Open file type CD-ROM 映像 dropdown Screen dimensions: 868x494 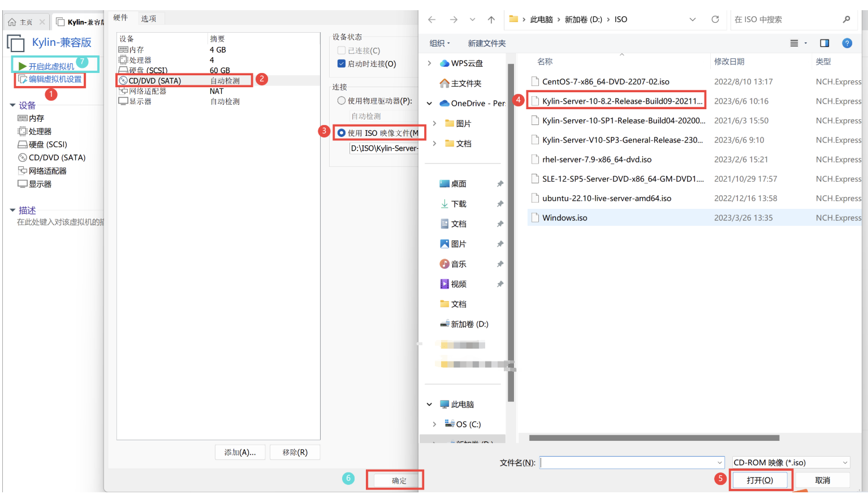click(x=791, y=462)
